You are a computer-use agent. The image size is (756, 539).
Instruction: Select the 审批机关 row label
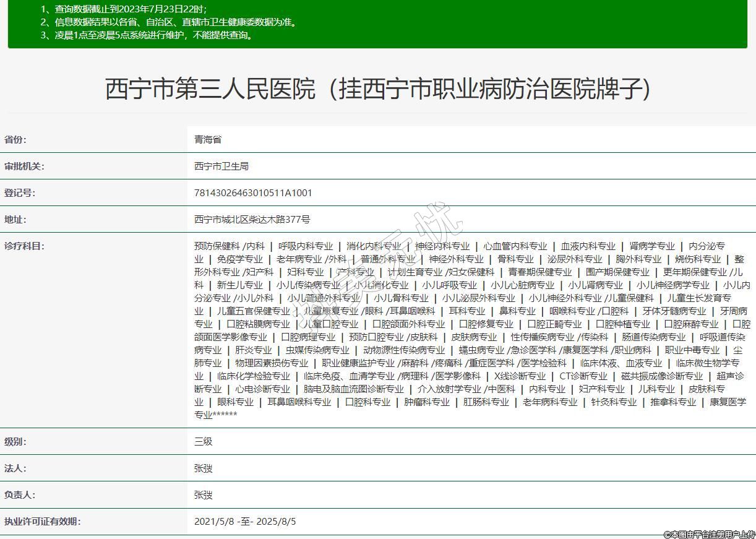pos(24,166)
